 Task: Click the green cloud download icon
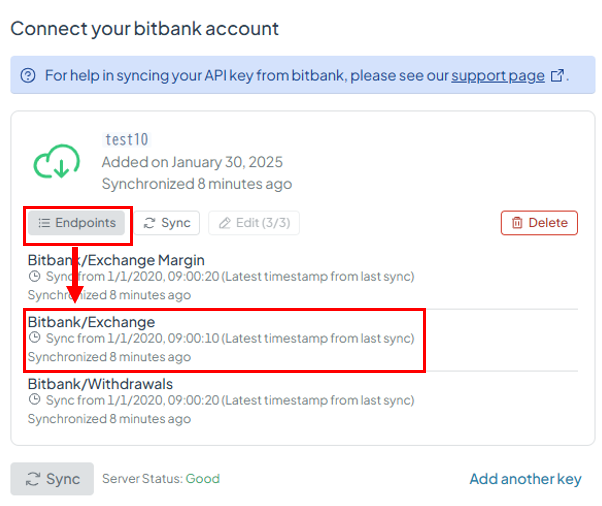pyautogui.click(x=57, y=161)
